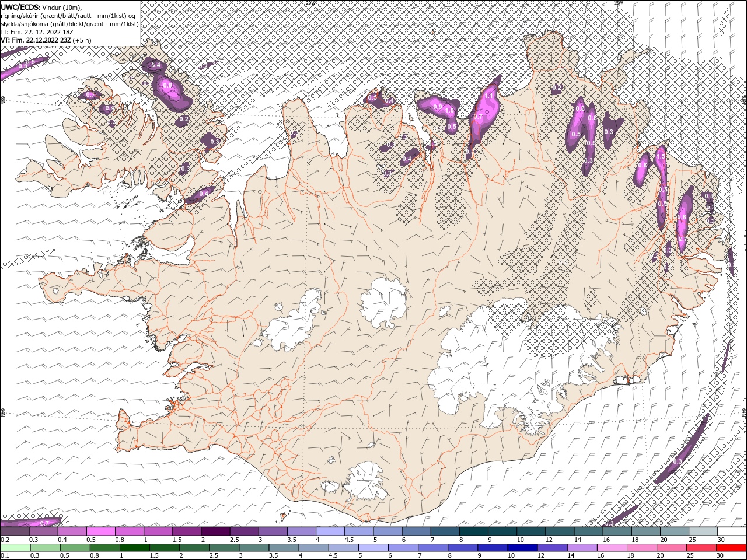This screenshot has height=560, width=747.
Task: Click the '1.5' snowfall value in the east
Action: tap(661, 157)
